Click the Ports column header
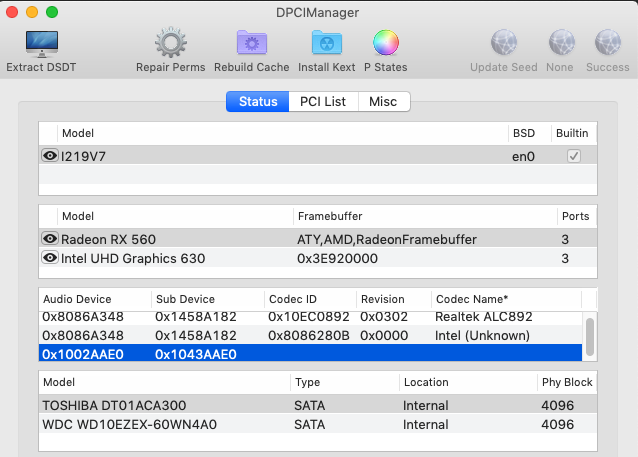The width and height of the screenshot is (638, 457). [575, 216]
